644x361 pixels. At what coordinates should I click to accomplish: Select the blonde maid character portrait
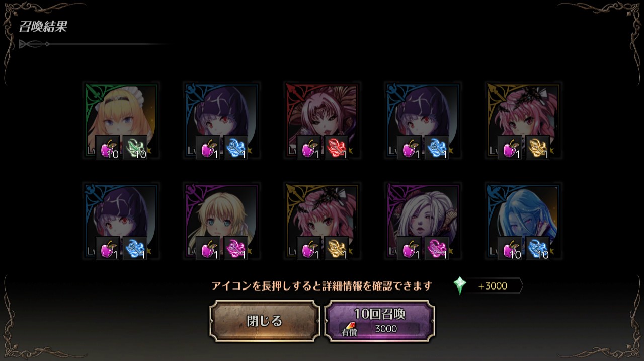[x=121, y=120]
